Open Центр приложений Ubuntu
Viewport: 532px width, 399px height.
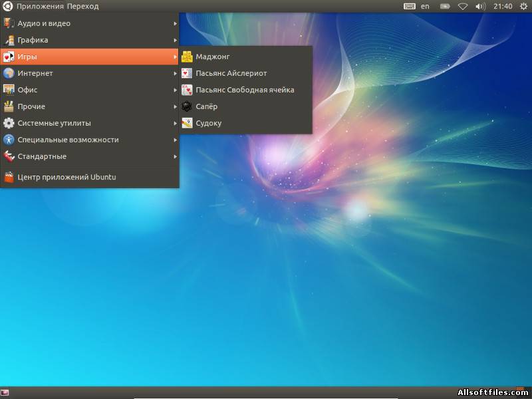[x=66, y=177]
